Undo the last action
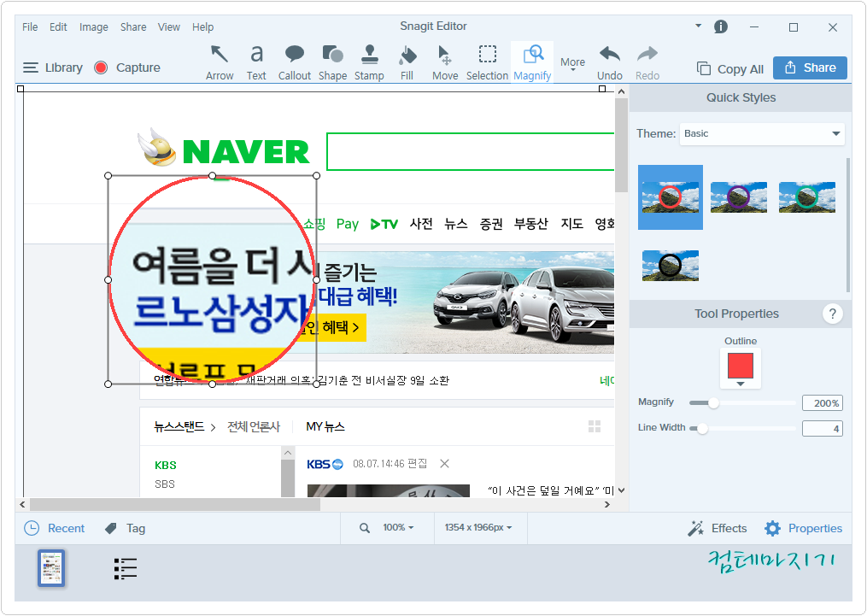 coord(609,62)
